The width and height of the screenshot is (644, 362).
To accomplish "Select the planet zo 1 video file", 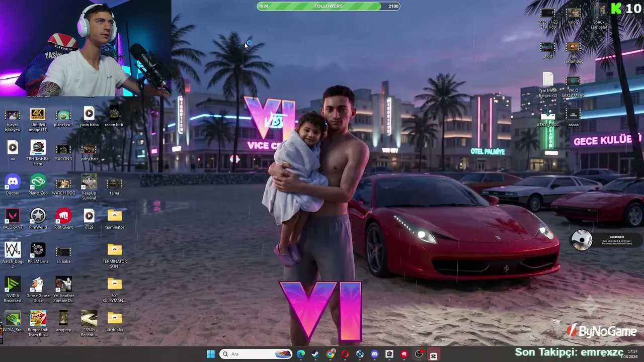I will [x=63, y=119].
